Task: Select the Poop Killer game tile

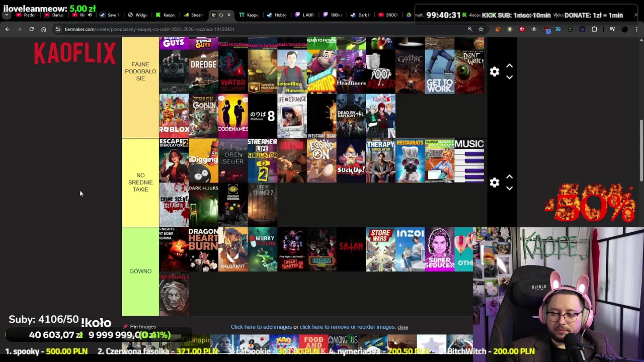Action: (380, 71)
